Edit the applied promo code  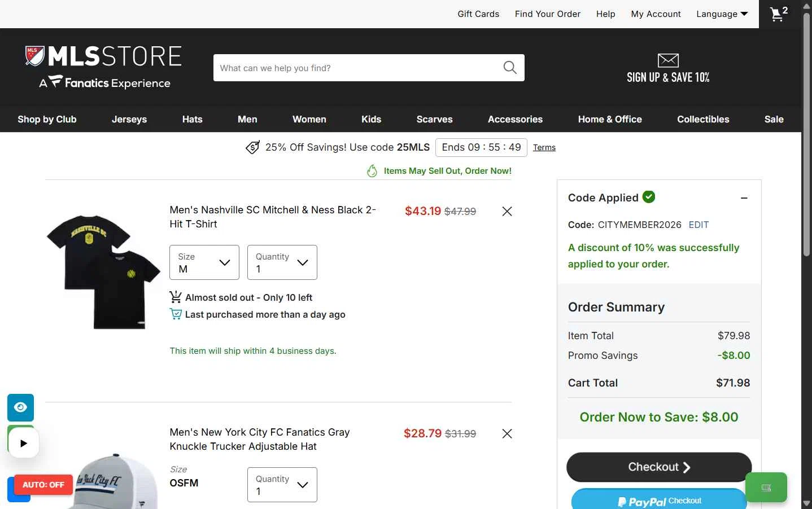[x=699, y=225]
